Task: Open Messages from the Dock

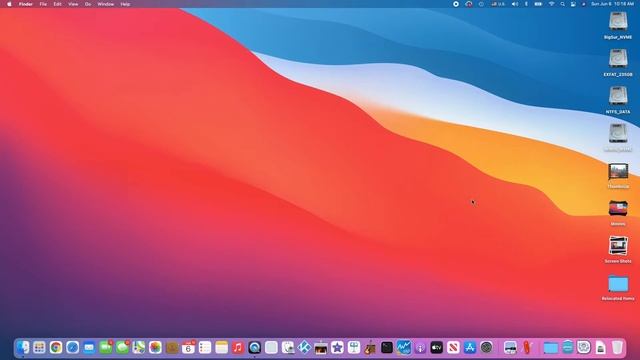Action: [x=122, y=347]
